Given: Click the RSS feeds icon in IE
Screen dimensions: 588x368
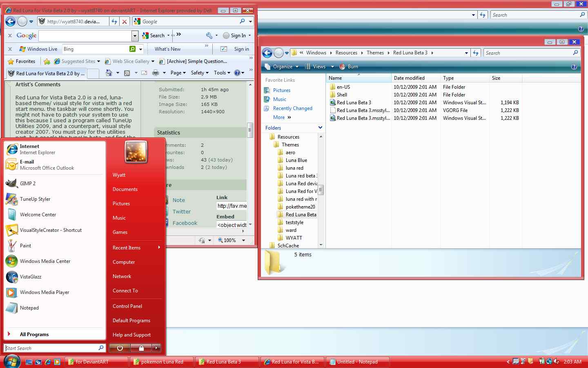Looking at the screenshot, I should (127, 73).
